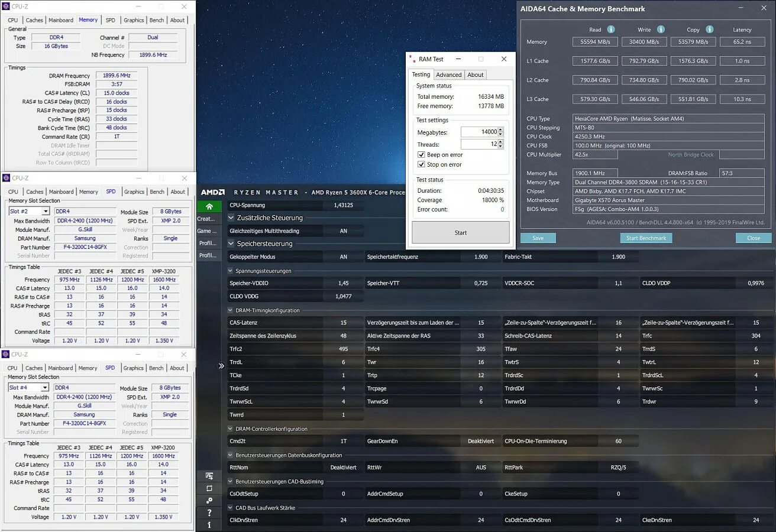This screenshot has height=532, width=776.
Task: Click the Command Rate value 1T in CPU-Z
Action: coord(117,137)
